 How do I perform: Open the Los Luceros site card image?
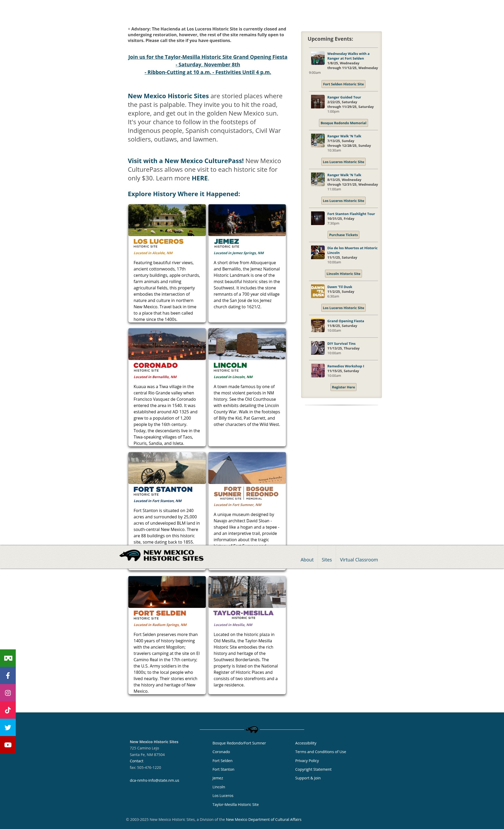(x=167, y=220)
